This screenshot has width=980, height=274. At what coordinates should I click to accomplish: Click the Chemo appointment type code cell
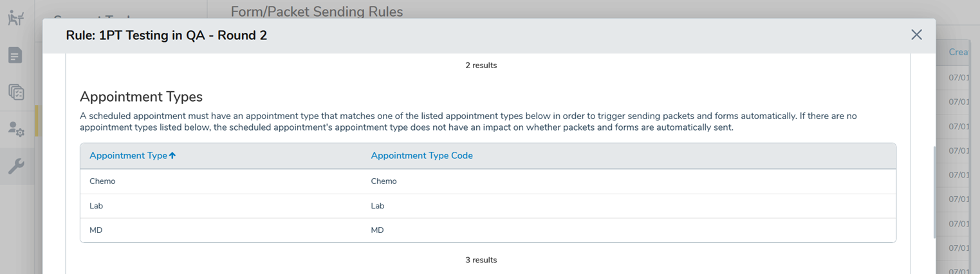(x=384, y=181)
